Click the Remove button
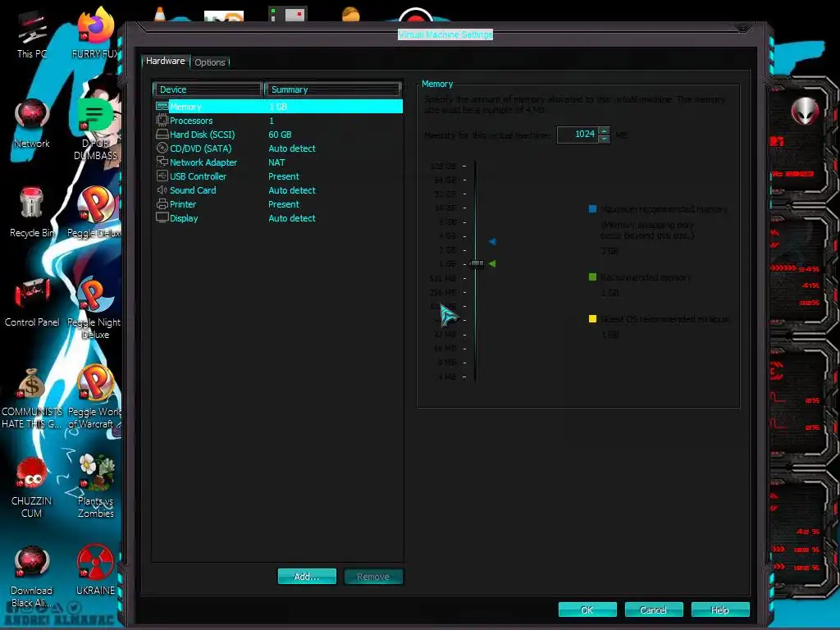Screen dimensions: 840x630 pos(373,577)
